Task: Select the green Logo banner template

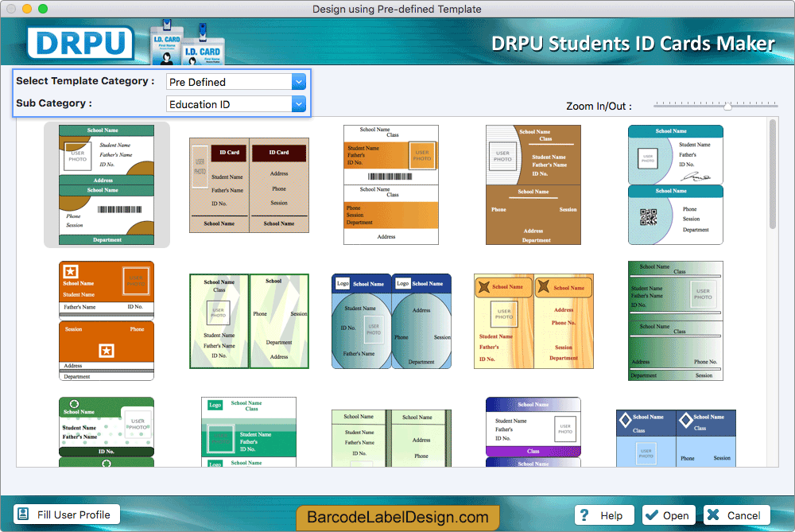Action: click(249, 432)
